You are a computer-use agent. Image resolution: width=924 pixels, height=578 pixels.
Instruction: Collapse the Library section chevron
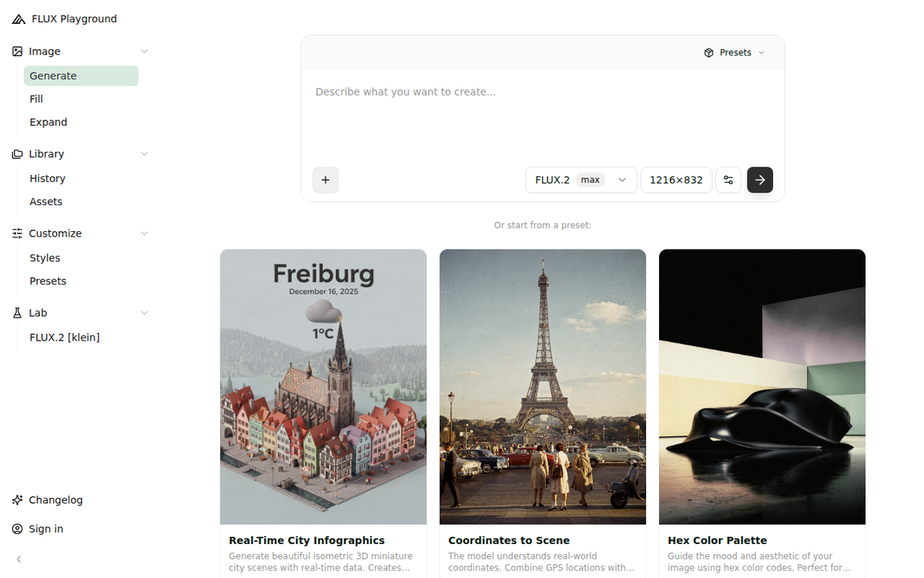(144, 154)
